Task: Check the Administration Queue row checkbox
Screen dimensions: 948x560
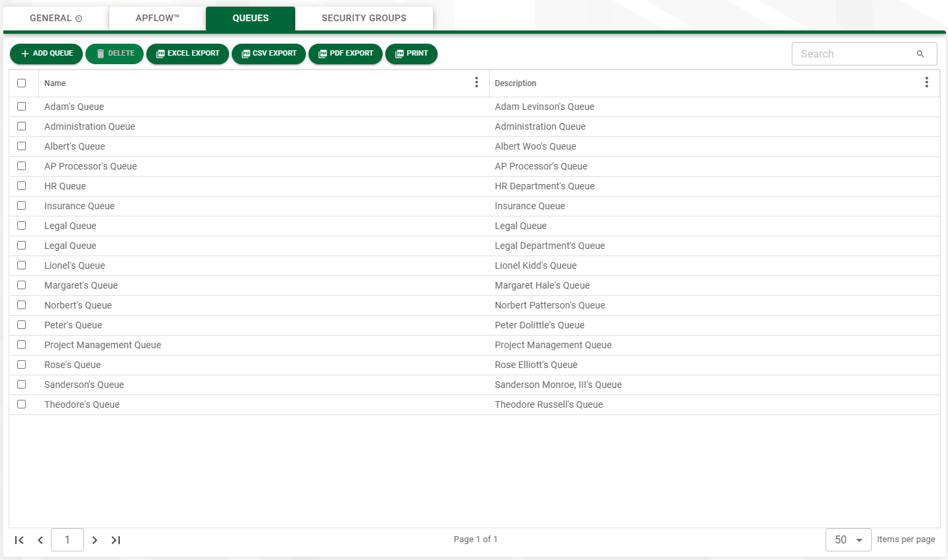Action: 22,126
